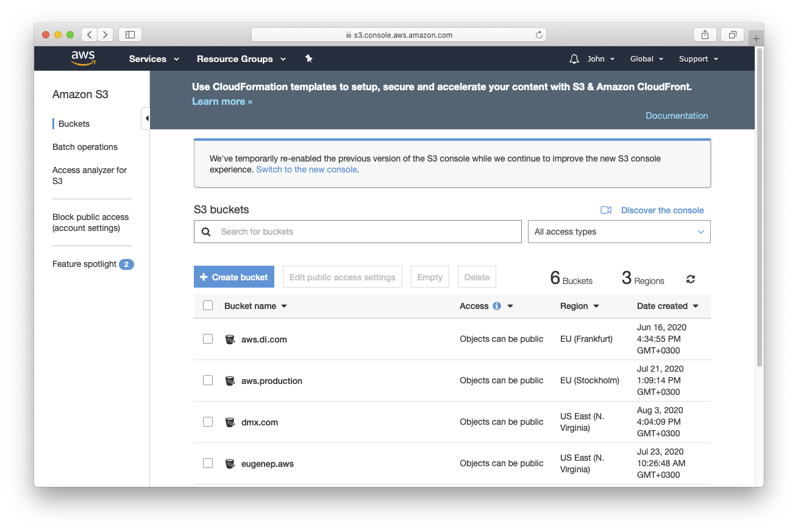
Task: Select 'EU (Stockholm)' region text
Action: tap(590, 380)
